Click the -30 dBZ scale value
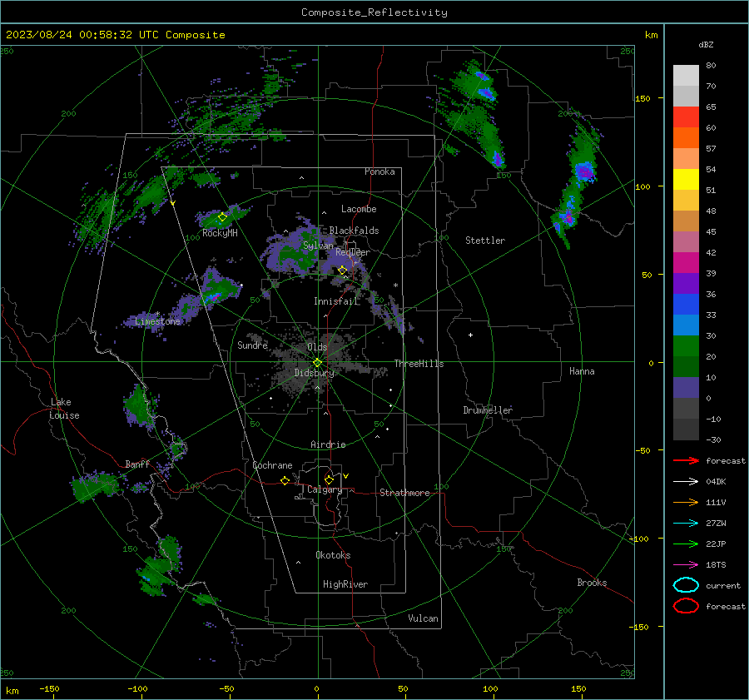 (x=713, y=439)
